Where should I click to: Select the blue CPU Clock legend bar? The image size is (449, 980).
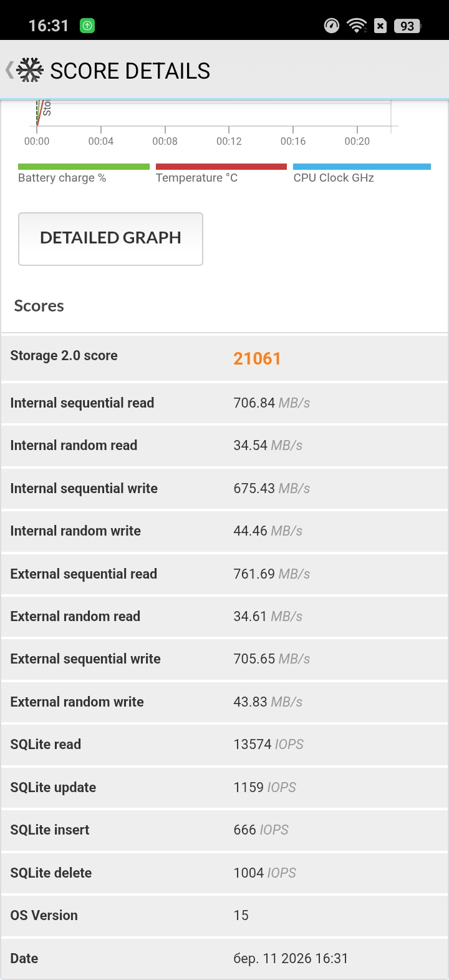click(x=362, y=167)
